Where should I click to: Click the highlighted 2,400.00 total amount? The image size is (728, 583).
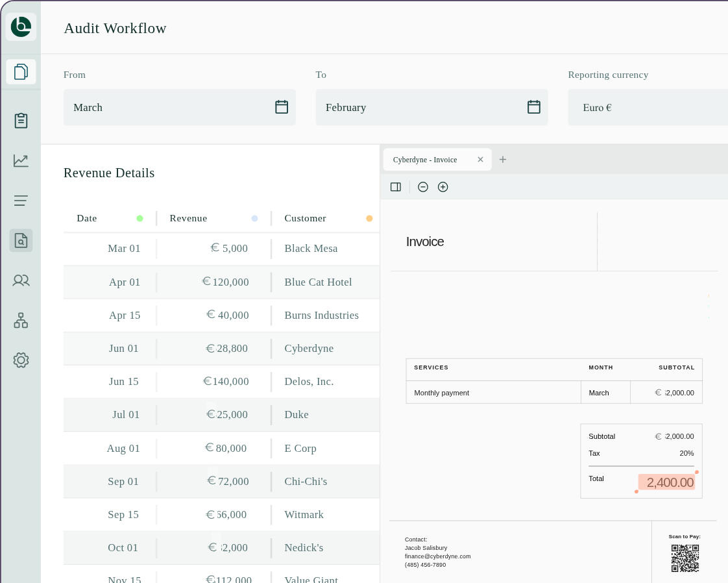[667, 482]
